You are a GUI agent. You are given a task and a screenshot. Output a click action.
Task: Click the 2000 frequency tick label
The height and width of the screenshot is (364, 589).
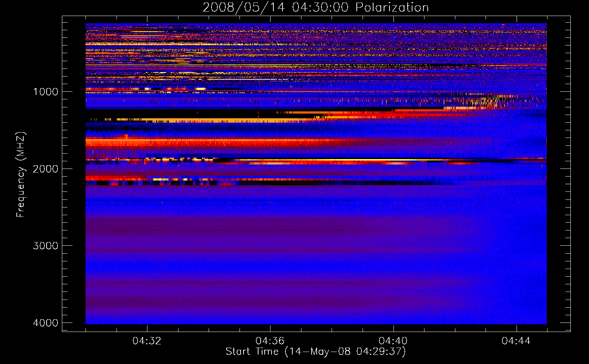pos(46,169)
